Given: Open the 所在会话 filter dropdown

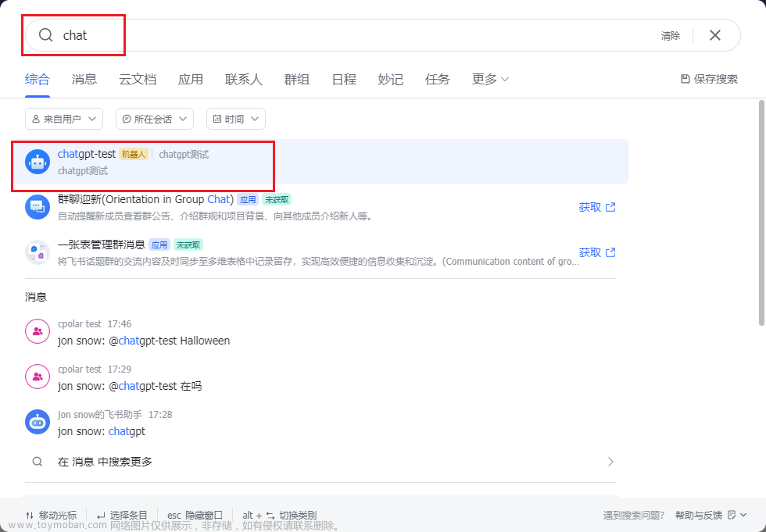Looking at the screenshot, I should click(x=155, y=119).
